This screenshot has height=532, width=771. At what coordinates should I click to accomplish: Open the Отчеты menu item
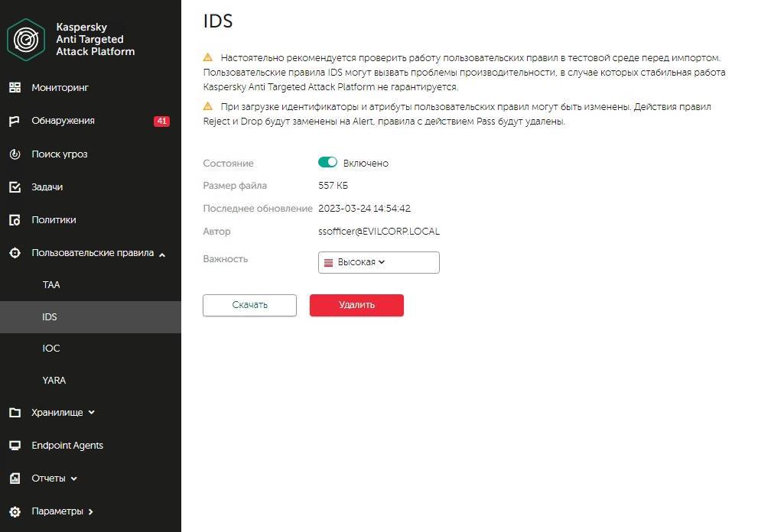click(x=48, y=478)
